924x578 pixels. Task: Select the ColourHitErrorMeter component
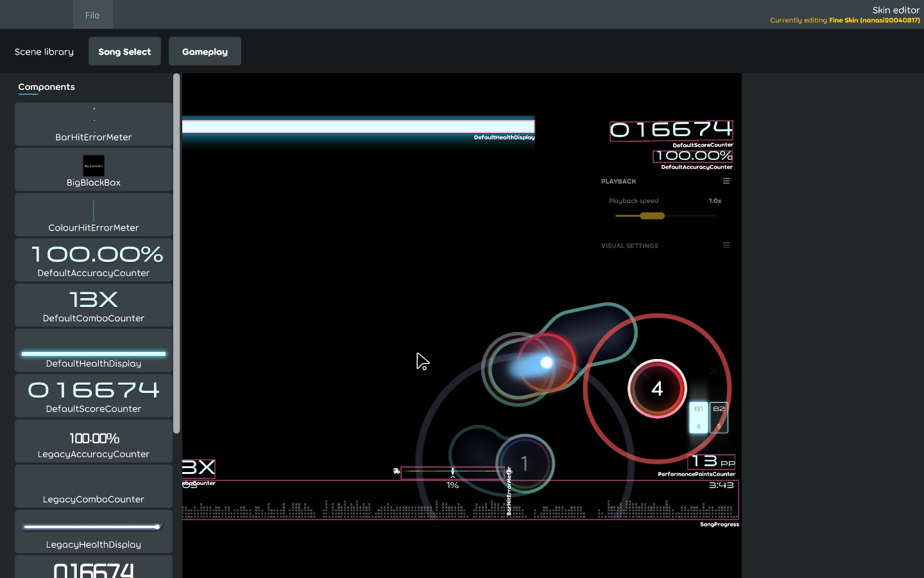click(93, 215)
